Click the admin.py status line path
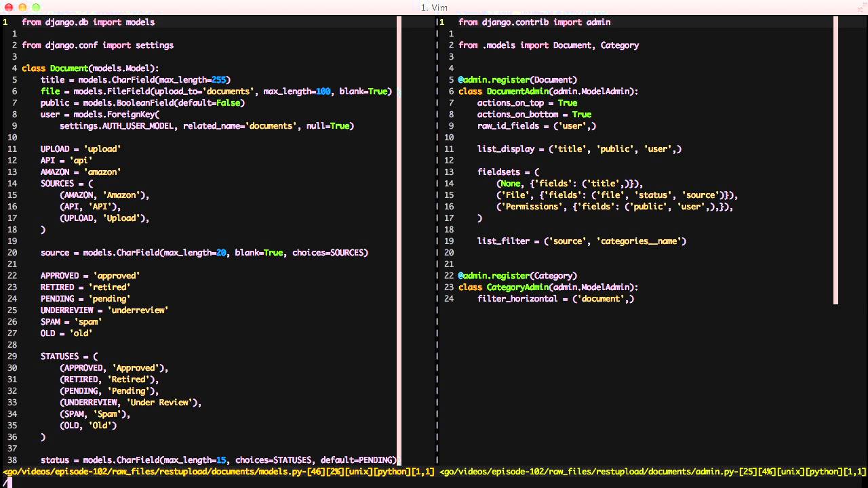The image size is (868, 488). [x=653, y=472]
